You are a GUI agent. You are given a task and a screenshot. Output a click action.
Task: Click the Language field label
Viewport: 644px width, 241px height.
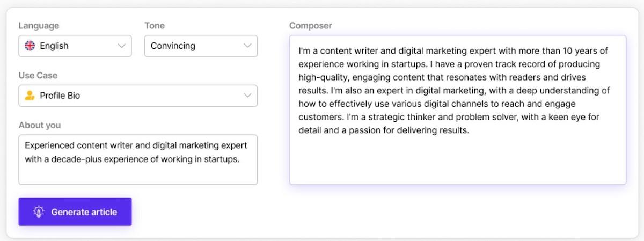coord(39,26)
